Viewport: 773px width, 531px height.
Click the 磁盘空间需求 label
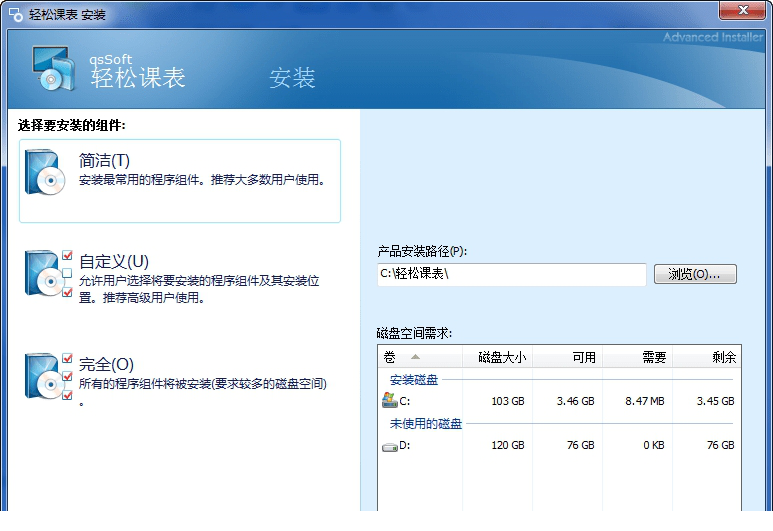(414, 333)
